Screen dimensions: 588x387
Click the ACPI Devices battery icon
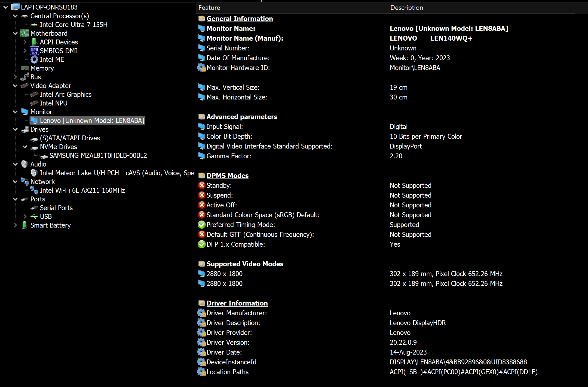tap(34, 42)
